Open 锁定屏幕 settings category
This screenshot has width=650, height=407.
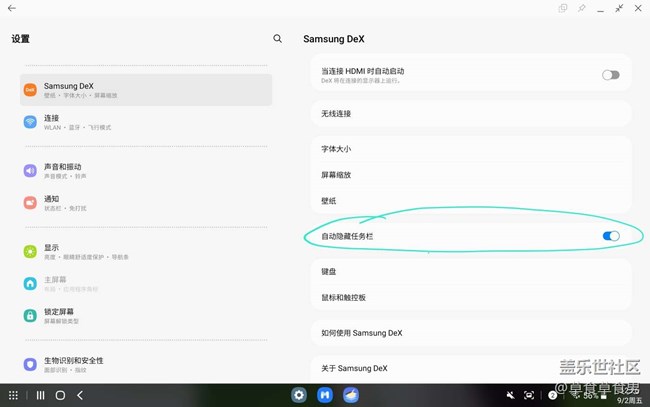click(146, 316)
